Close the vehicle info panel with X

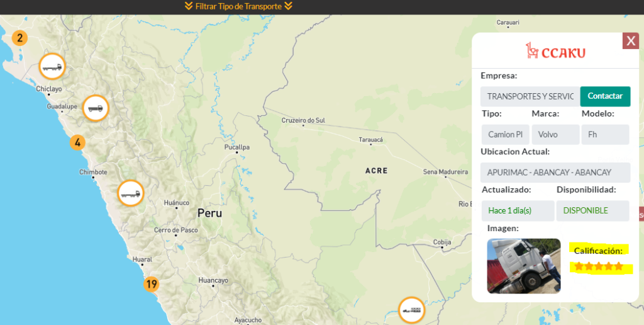pos(630,41)
